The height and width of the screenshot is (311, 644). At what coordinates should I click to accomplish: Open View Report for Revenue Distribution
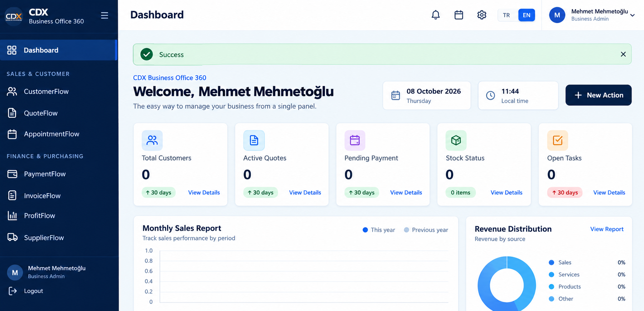(607, 229)
